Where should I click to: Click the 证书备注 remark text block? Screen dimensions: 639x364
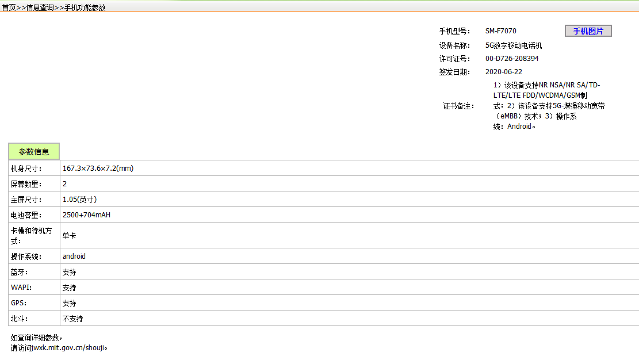click(549, 106)
